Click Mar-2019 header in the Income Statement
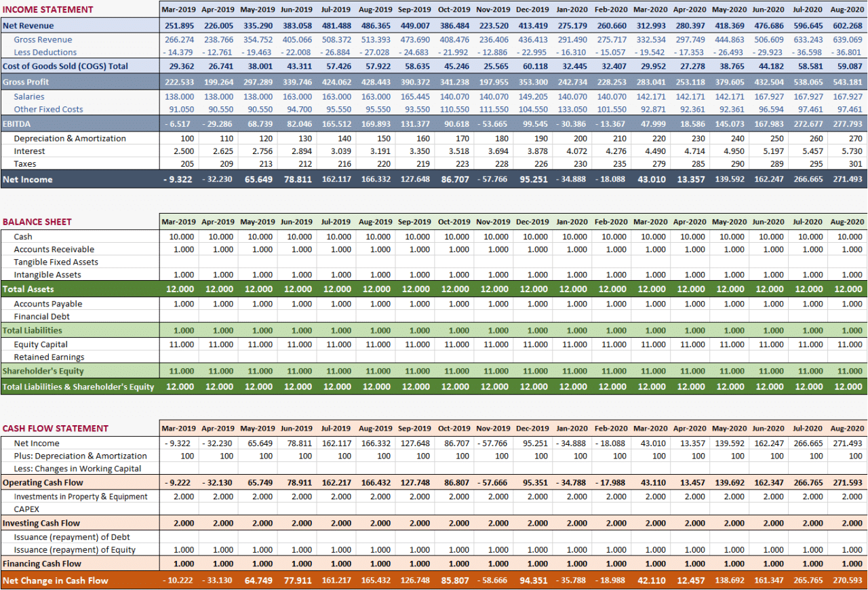 179,9
